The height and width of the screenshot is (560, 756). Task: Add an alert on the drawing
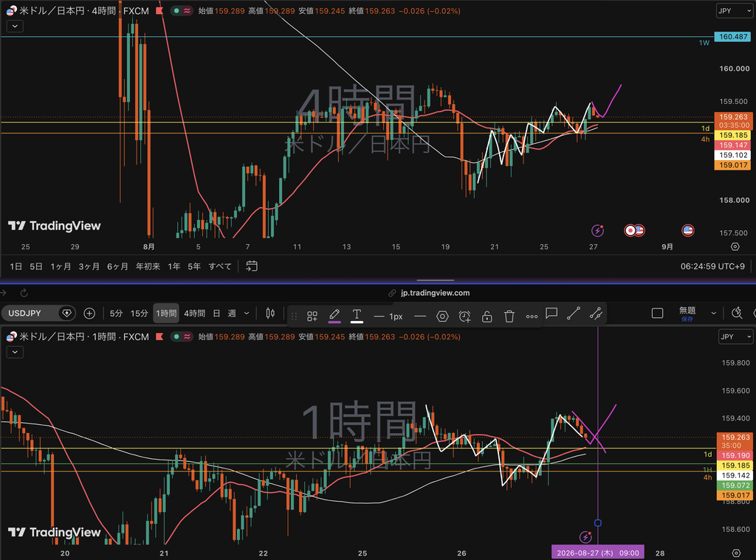click(x=464, y=317)
